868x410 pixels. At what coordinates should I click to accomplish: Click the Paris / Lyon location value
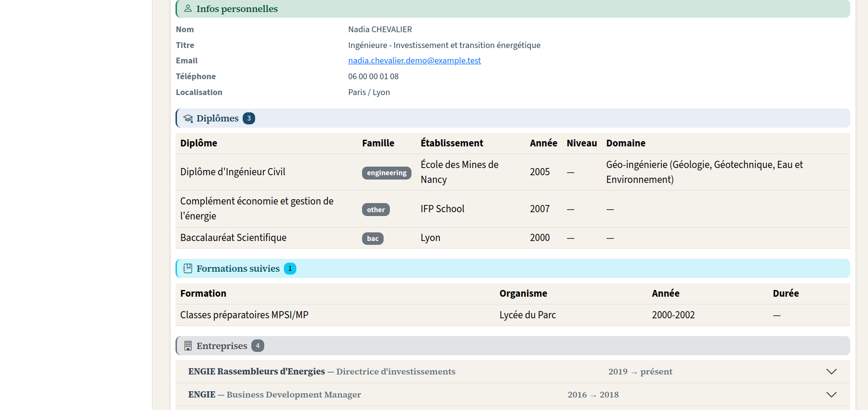point(369,92)
